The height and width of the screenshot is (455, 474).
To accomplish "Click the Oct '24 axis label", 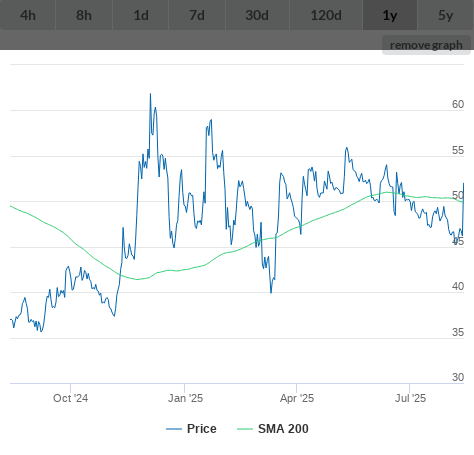I will coord(71,398).
